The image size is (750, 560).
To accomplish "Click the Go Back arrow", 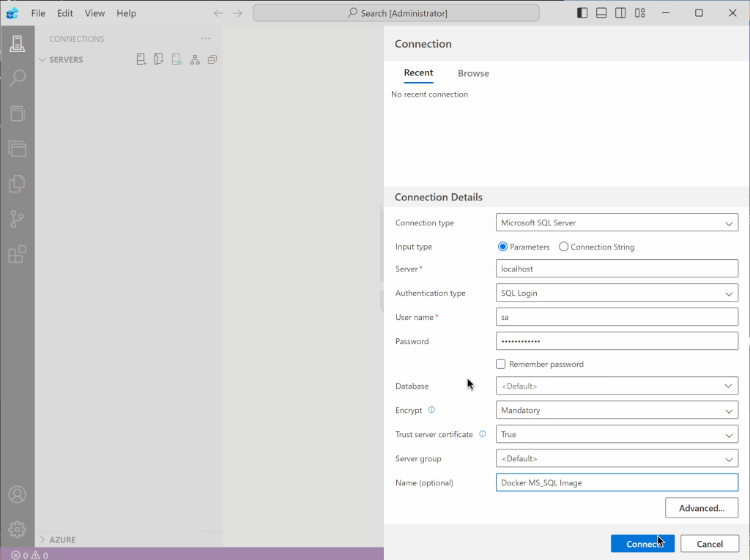I will 218,13.
